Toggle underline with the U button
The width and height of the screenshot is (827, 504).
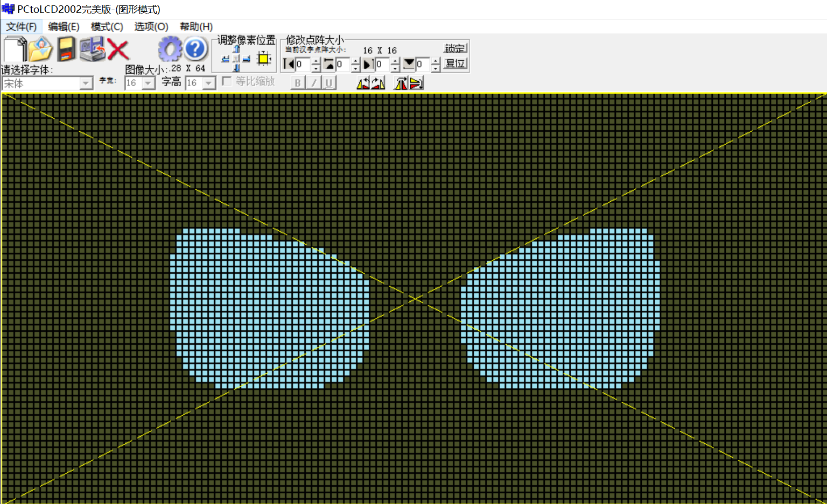pos(329,83)
